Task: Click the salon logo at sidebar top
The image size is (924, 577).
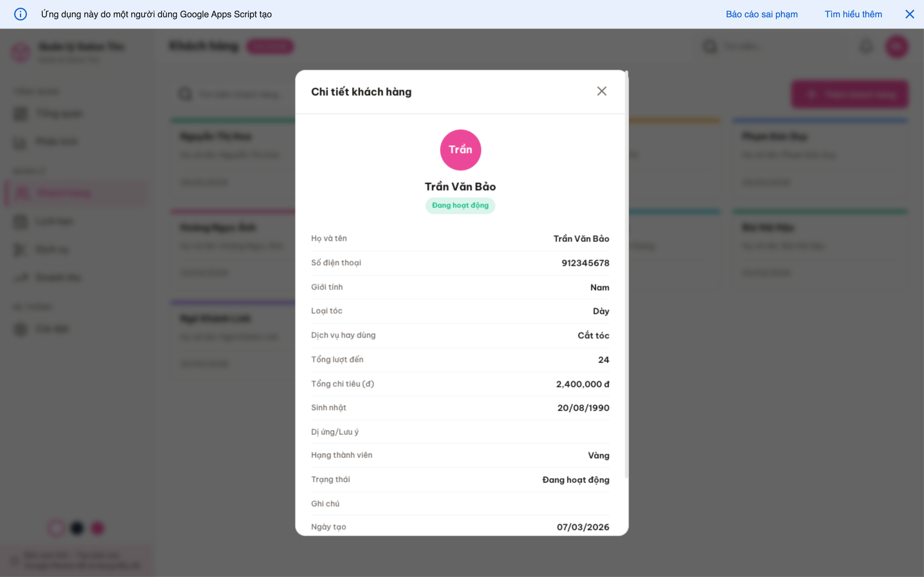Action: (x=21, y=52)
